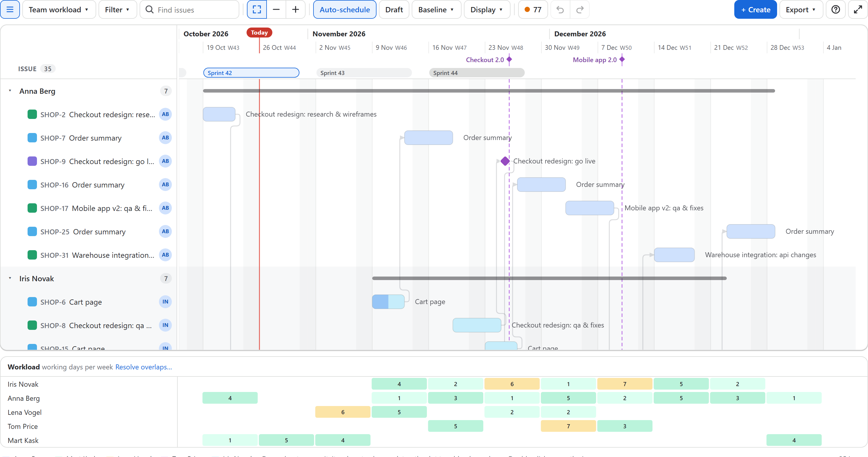
Task: Select the Warehouse integration api changes bar
Action: coord(674,255)
